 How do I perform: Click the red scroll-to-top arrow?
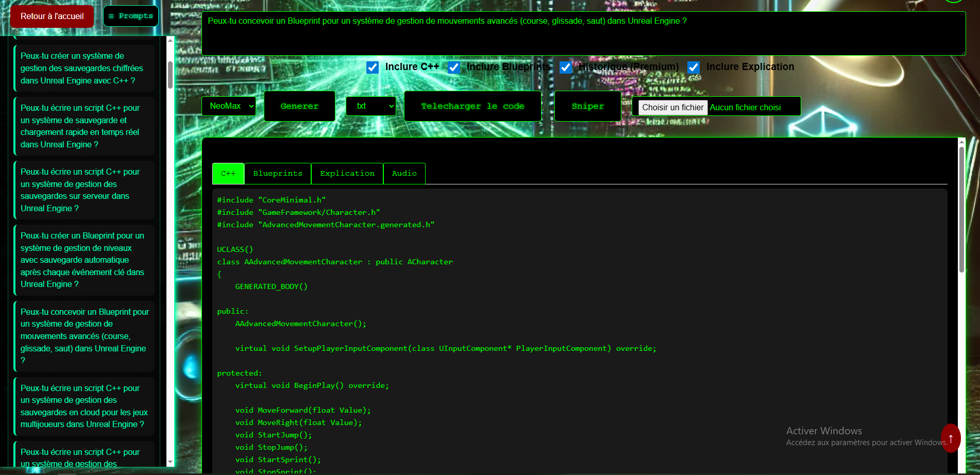[951, 438]
